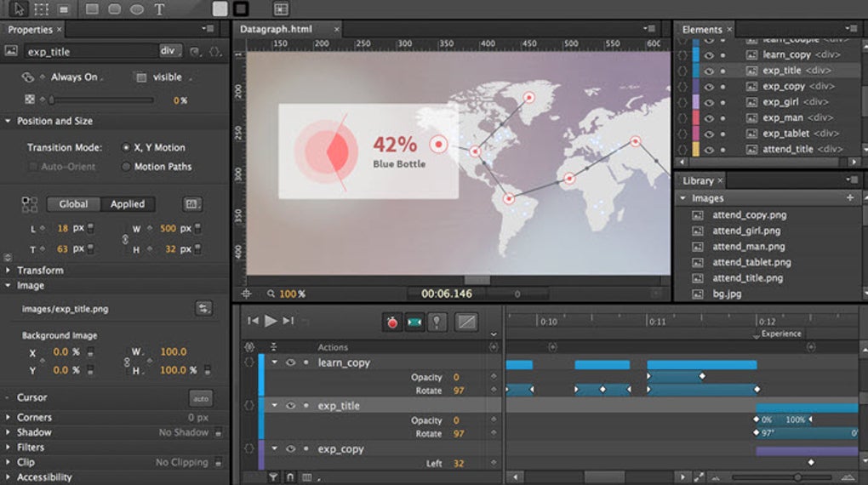Select the X, Y Motion radio button
Image resolution: width=868 pixels, height=485 pixels.
click(x=126, y=147)
